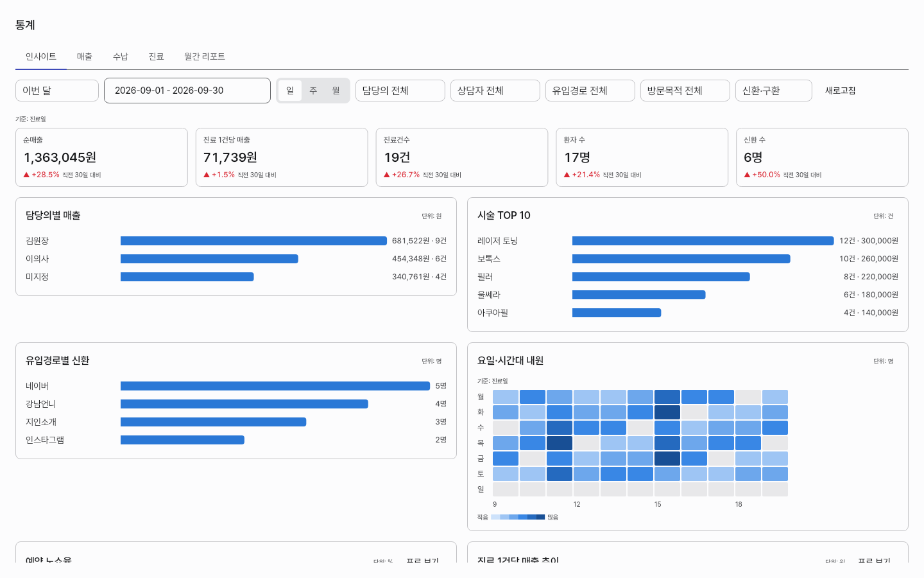The width and height of the screenshot is (924, 578).
Task: Open the 이번 달 period dropdown
Action: tap(57, 91)
